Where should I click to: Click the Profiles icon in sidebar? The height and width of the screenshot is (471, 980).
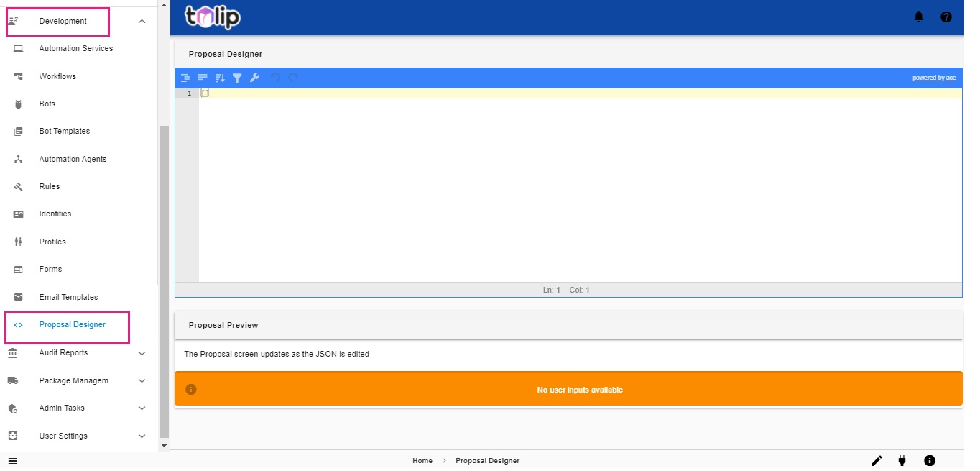click(x=19, y=242)
